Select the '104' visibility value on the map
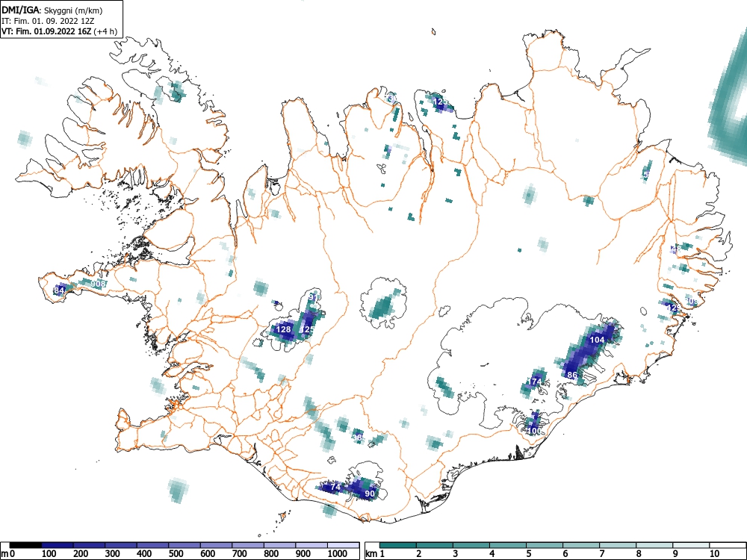The width and height of the screenshot is (747, 560). click(x=597, y=340)
